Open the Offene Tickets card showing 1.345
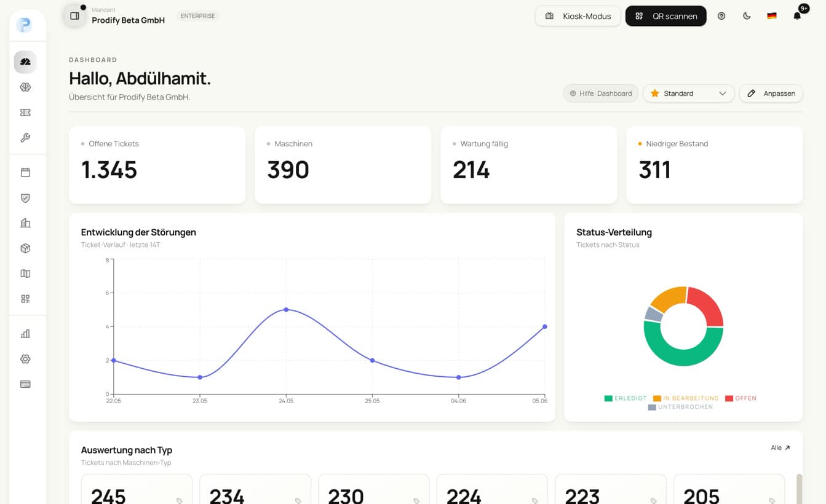Screen dimensions: 826x504 (x=157, y=165)
